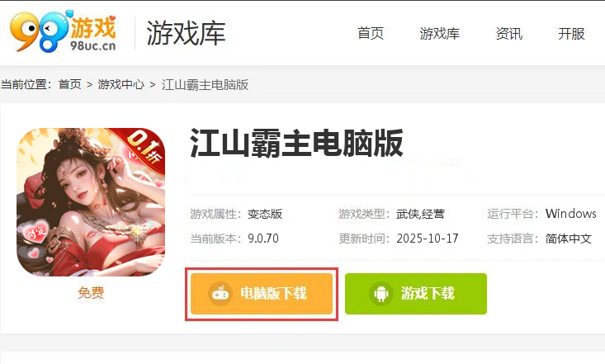This screenshot has width=605, height=364.
Task: Open the 首页 navigation menu item
Action: pos(371,33)
